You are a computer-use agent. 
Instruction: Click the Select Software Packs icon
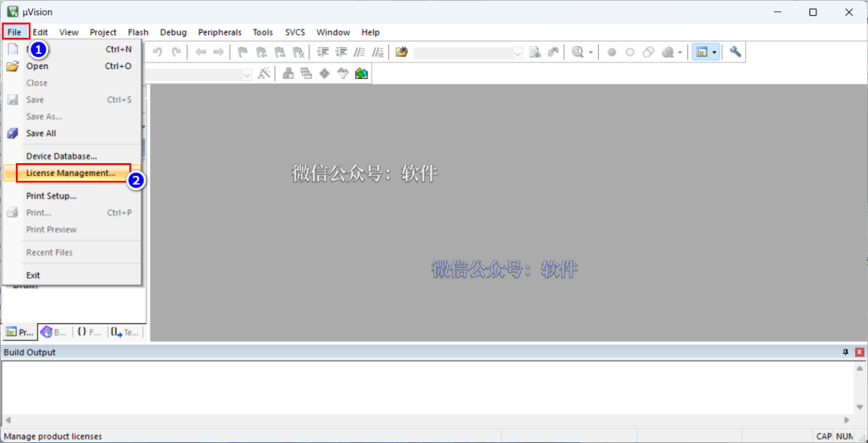342,73
